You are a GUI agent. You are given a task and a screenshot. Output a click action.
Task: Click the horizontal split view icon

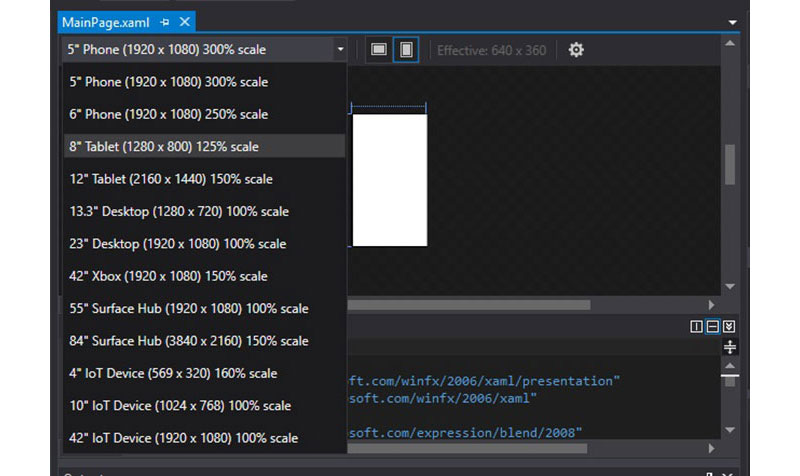pyautogui.click(x=713, y=327)
